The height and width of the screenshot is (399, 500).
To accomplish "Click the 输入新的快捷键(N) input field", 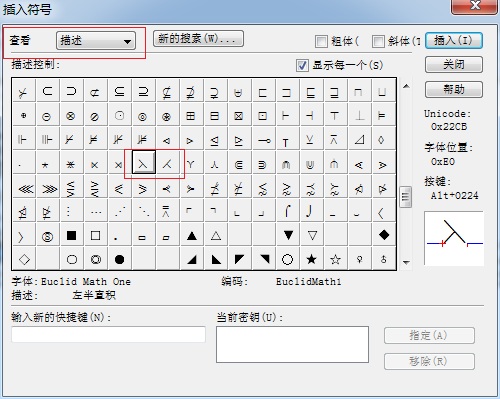I will [x=109, y=334].
